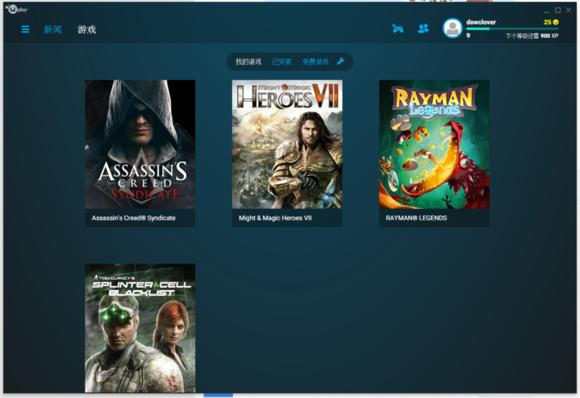580x398 pixels.
Task: Open the Rayman Legends game cover
Action: (x=434, y=144)
